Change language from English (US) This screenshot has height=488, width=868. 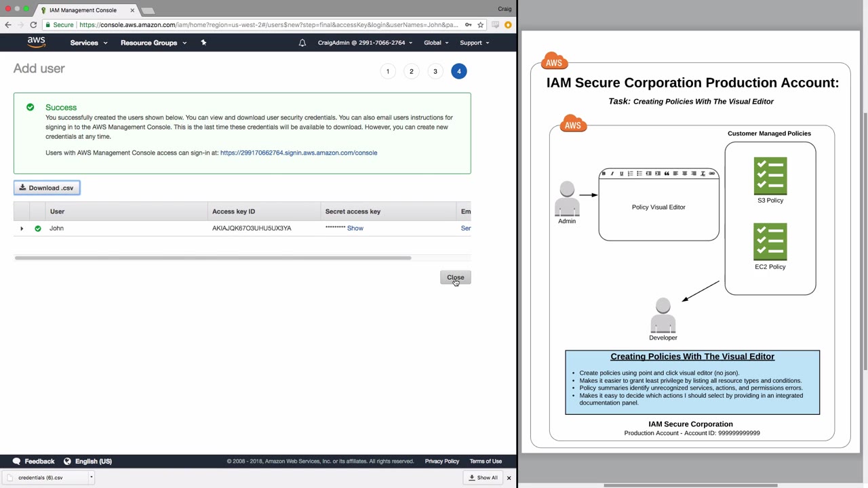[87, 462]
